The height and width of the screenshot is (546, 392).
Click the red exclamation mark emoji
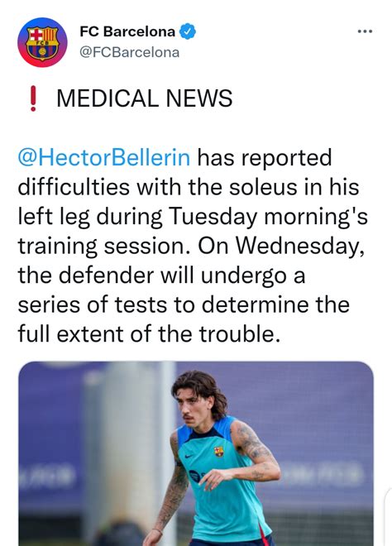click(33, 98)
